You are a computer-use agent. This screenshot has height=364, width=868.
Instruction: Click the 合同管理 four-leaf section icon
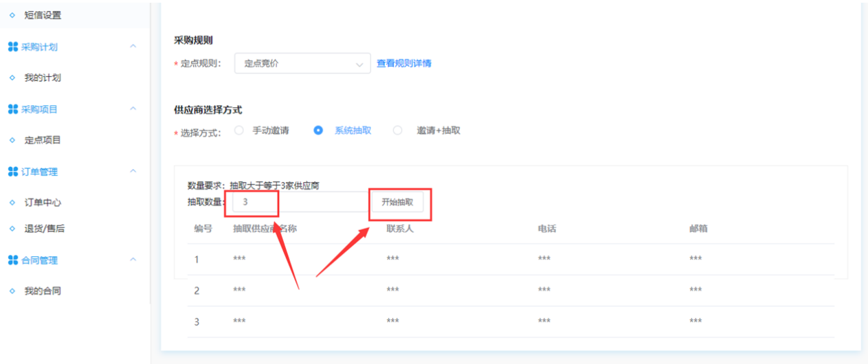(12, 260)
